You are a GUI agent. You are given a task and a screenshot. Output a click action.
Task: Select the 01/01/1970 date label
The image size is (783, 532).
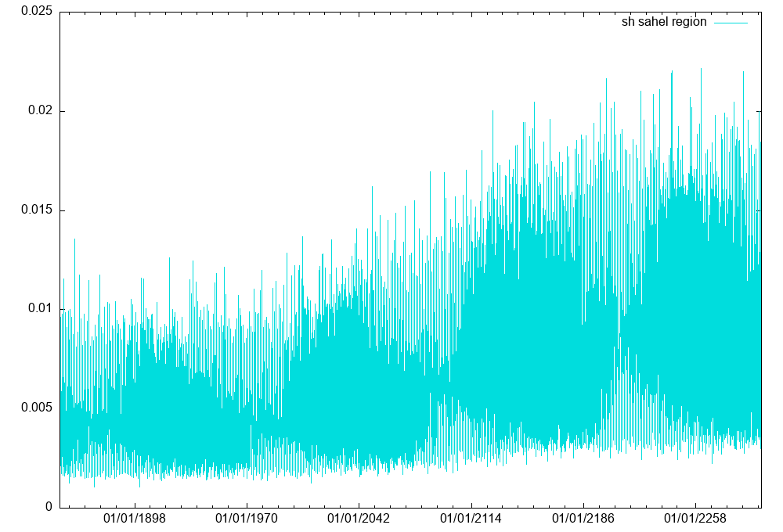[x=247, y=518]
